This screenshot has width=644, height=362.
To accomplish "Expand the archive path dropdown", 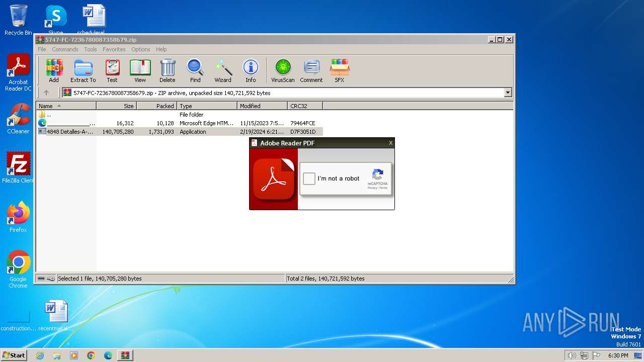I will pos(508,93).
